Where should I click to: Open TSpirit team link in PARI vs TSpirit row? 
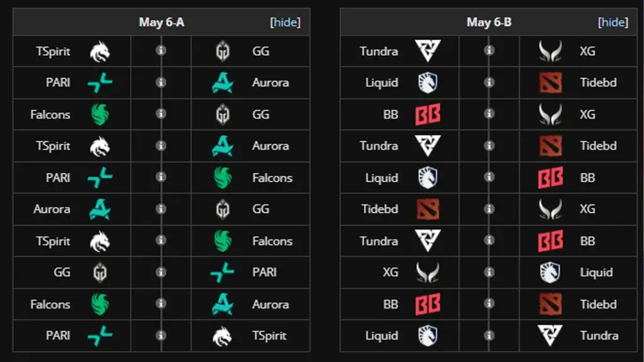tap(269, 336)
